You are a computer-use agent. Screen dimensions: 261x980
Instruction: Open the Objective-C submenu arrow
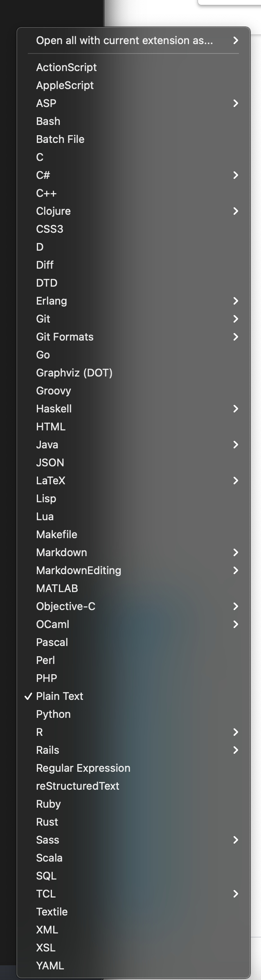236,606
